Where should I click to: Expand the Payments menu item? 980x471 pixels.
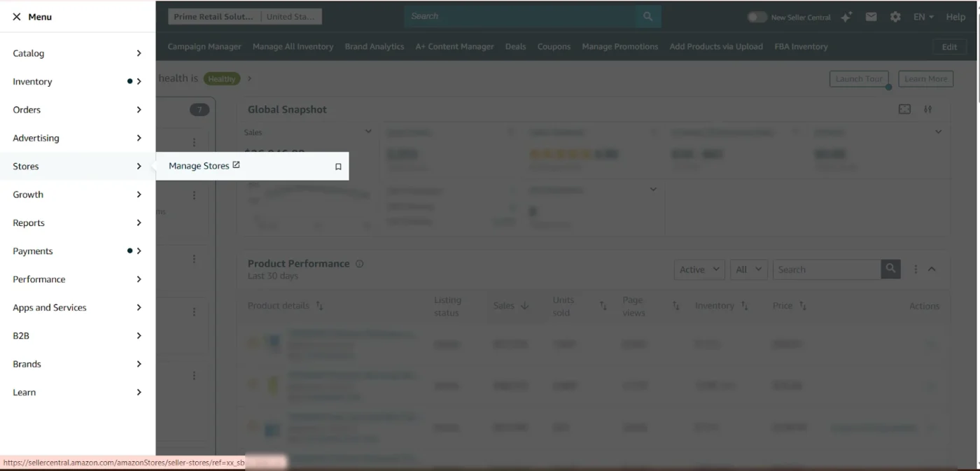(x=78, y=251)
